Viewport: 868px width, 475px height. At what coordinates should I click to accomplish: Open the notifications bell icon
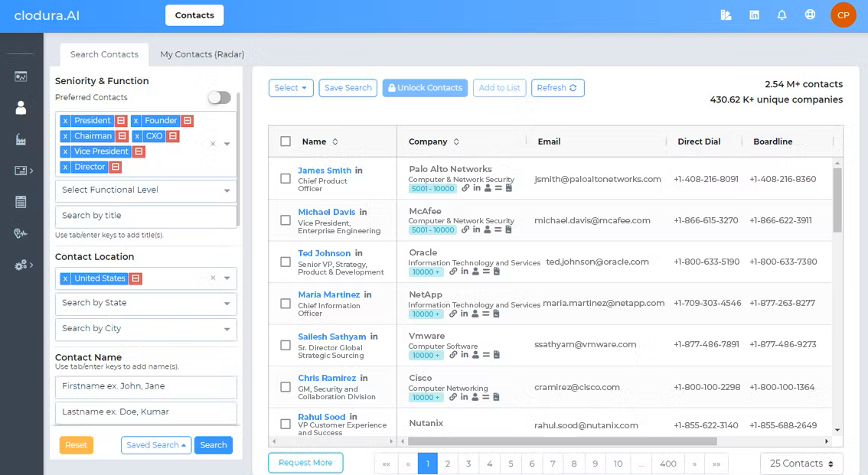point(782,15)
